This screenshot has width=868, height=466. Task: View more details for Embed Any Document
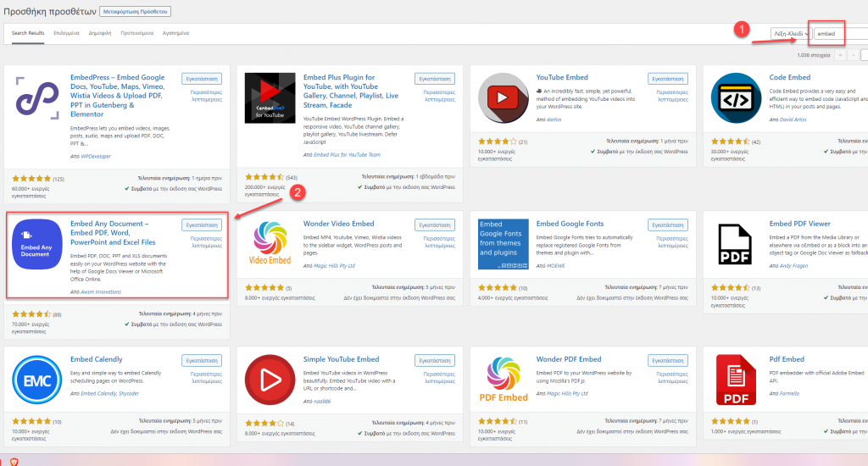206,241
